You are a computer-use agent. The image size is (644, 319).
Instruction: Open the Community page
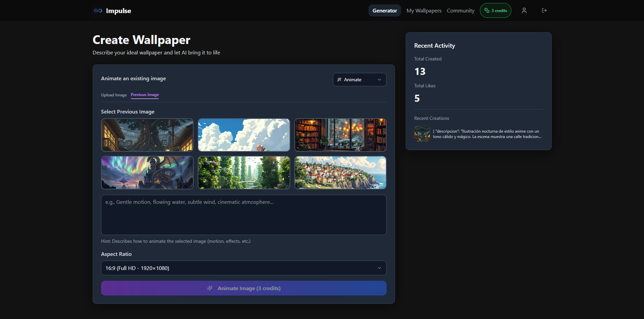(460, 10)
